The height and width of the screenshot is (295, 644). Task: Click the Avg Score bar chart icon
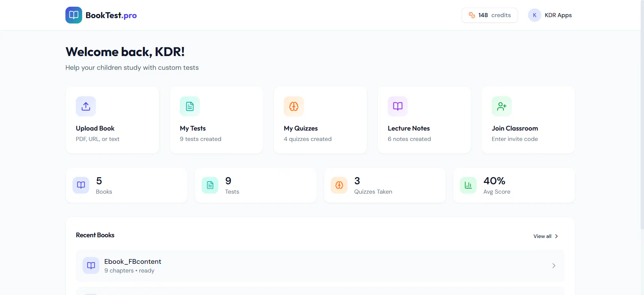pyautogui.click(x=468, y=185)
